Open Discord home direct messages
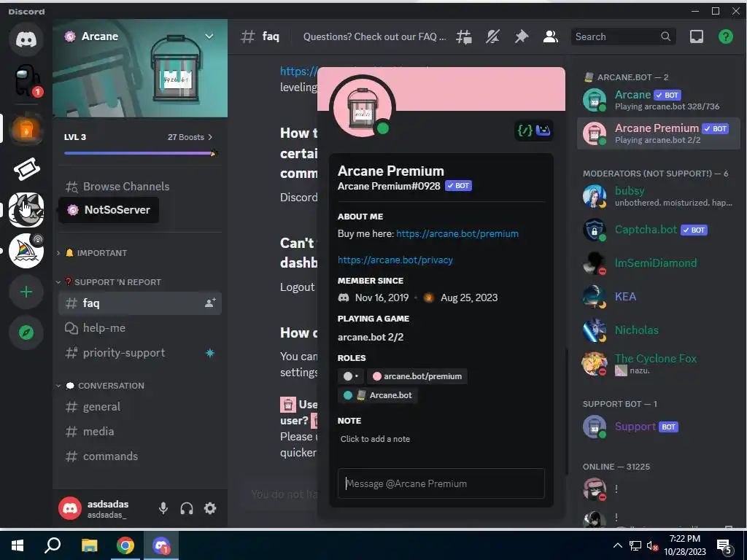Viewport: 747px width, 560px height. point(26,39)
